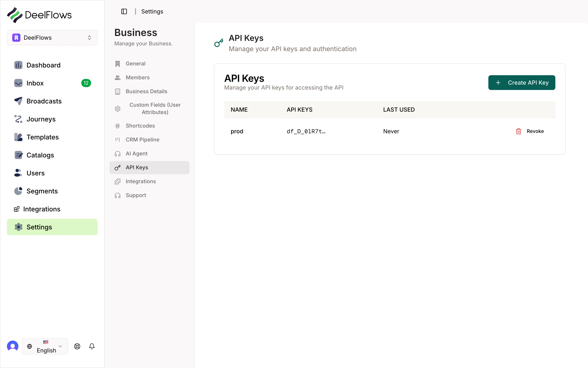The width and height of the screenshot is (588, 368).
Task: Select Shortcodes hash icon
Action: click(118, 126)
